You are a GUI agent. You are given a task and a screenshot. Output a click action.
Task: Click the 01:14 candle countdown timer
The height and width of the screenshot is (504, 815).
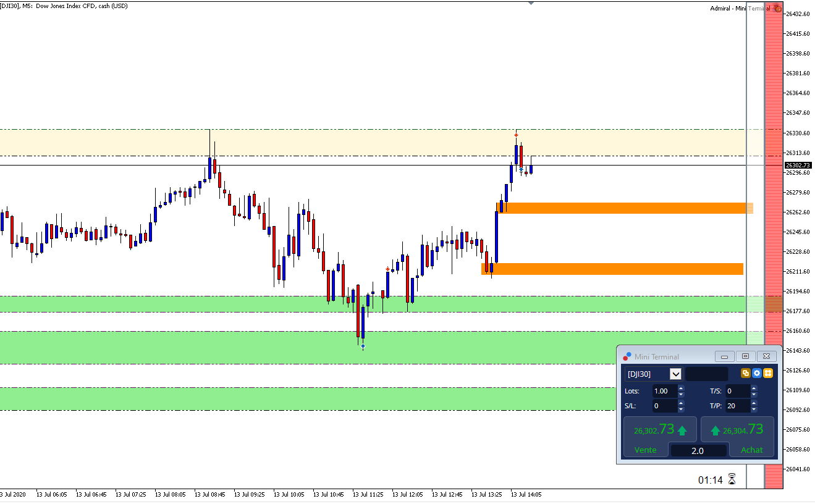(711, 480)
